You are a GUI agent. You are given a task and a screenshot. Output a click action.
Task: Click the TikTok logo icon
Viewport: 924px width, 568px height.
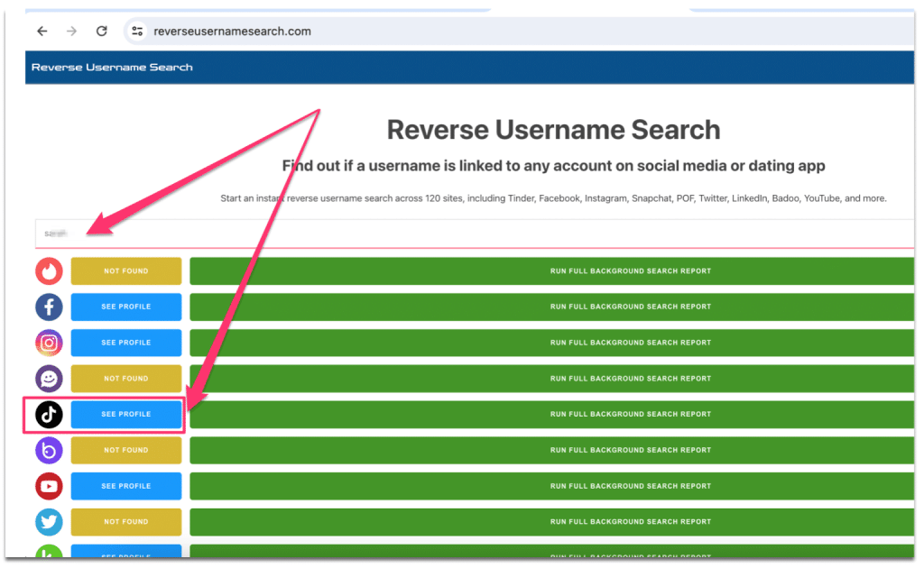pyautogui.click(x=49, y=415)
